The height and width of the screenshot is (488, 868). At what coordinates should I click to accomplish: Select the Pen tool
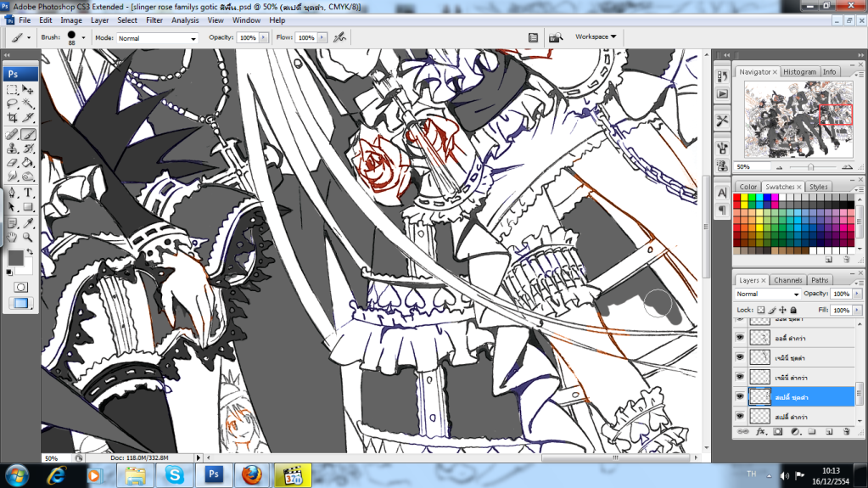tap(12, 194)
